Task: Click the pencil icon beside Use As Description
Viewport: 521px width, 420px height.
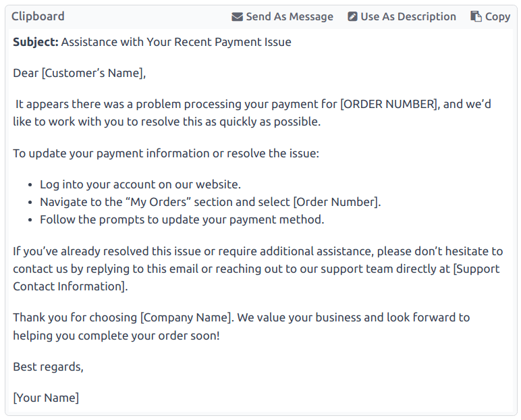Action: [x=352, y=17]
